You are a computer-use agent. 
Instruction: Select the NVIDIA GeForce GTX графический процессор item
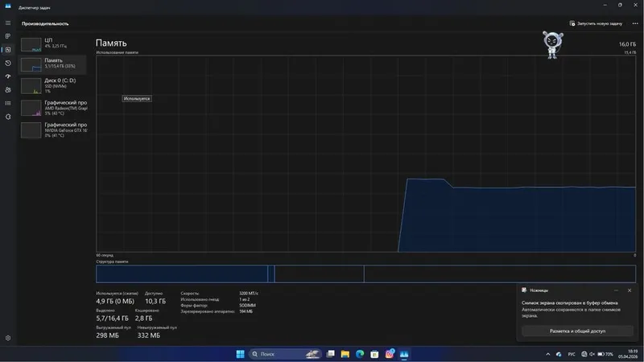tap(53, 130)
